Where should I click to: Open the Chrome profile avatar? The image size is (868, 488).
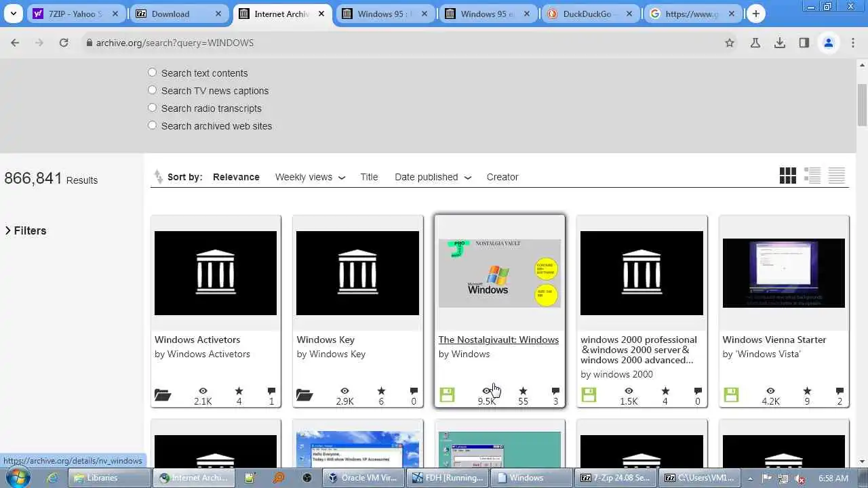tap(828, 43)
